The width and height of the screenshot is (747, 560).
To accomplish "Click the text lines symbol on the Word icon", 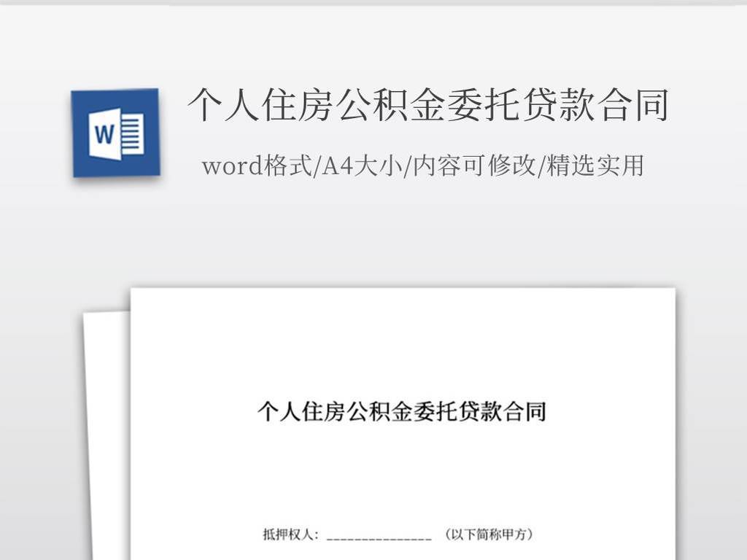I will pos(131,133).
